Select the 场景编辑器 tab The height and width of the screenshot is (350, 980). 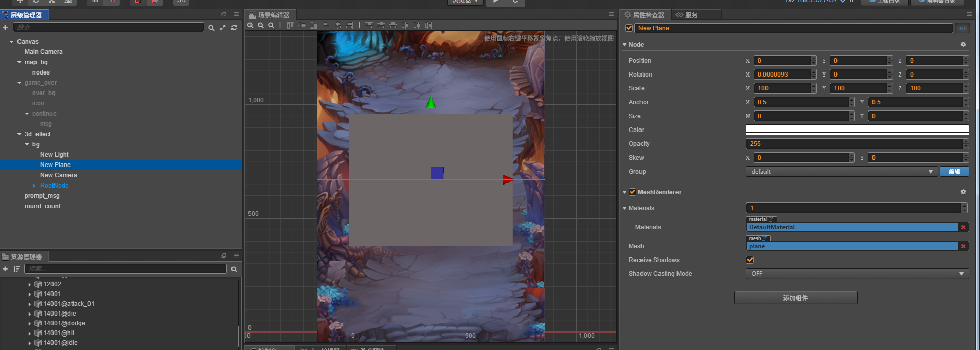[x=270, y=15]
